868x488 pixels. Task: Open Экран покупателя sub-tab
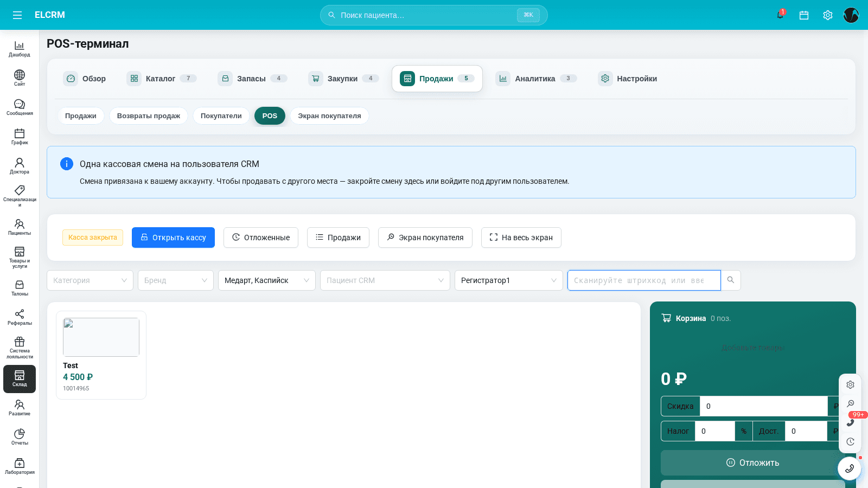point(329,116)
